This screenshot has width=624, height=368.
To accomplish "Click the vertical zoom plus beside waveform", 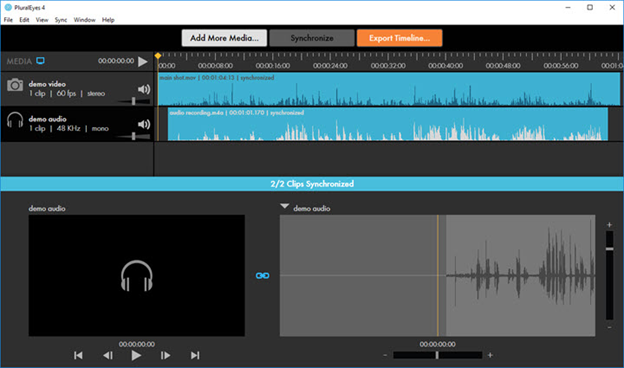I will click(609, 225).
